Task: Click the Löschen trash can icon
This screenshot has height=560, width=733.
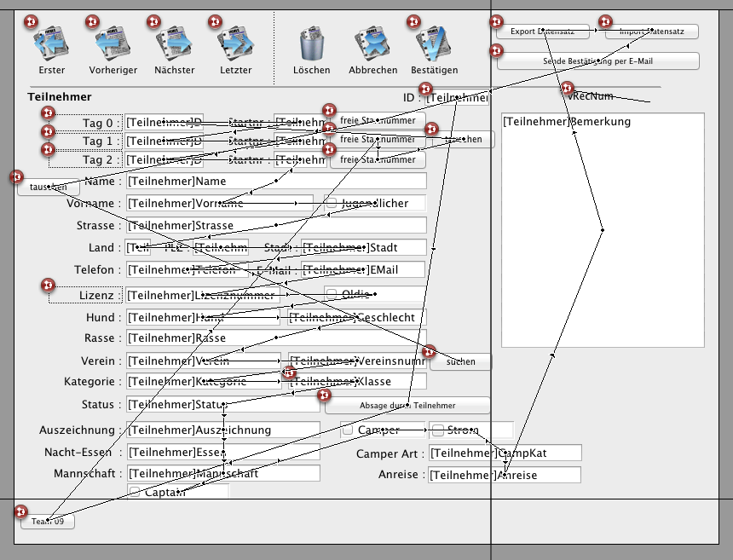Action: (312, 44)
